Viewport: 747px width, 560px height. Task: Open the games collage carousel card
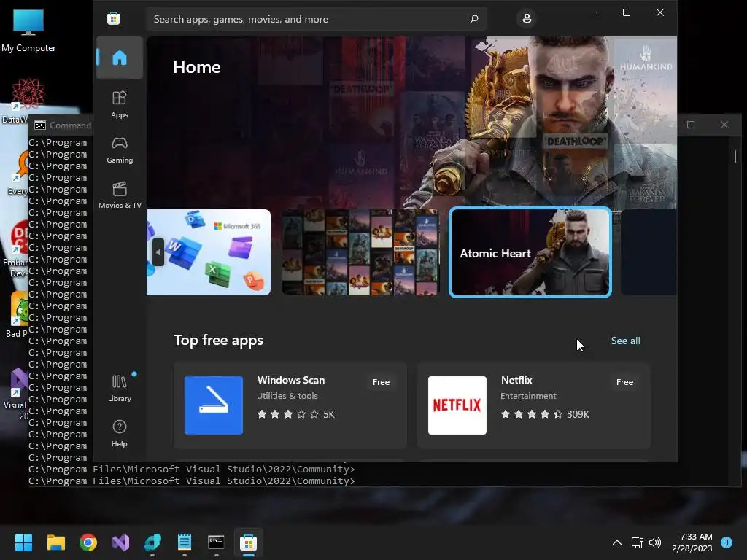360,252
